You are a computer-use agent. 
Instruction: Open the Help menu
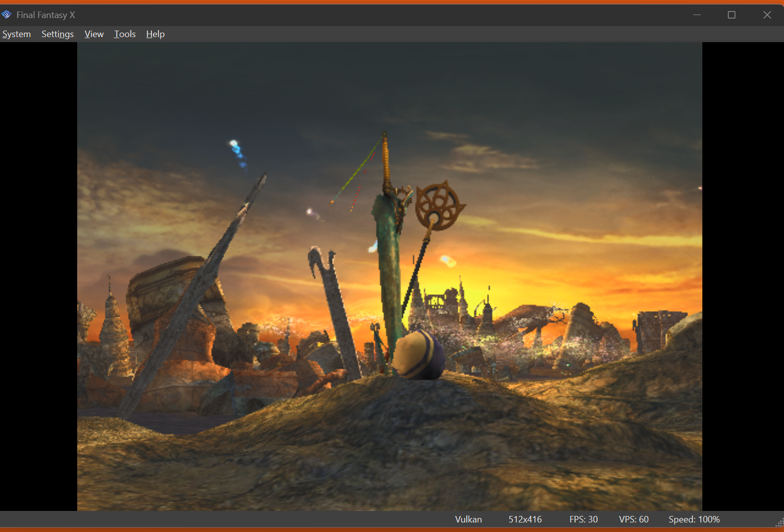[155, 34]
